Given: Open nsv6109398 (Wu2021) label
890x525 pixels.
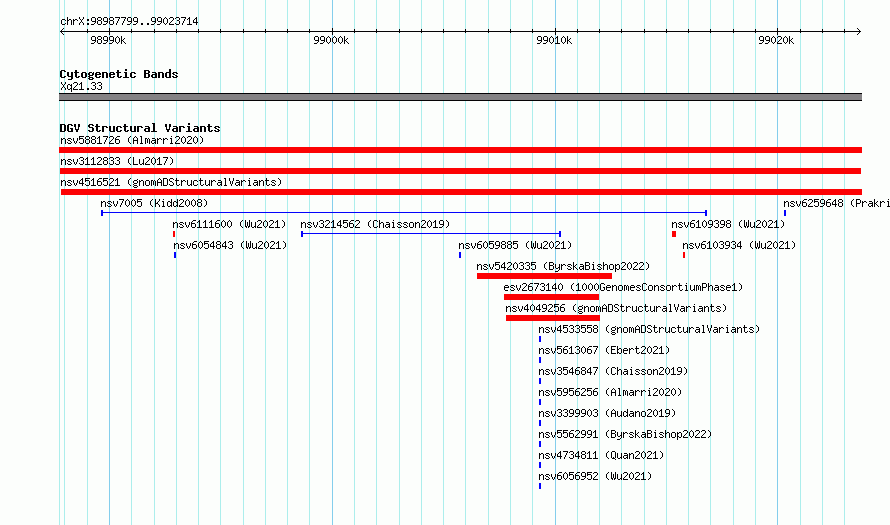Looking at the screenshot, I should (728, 224).
